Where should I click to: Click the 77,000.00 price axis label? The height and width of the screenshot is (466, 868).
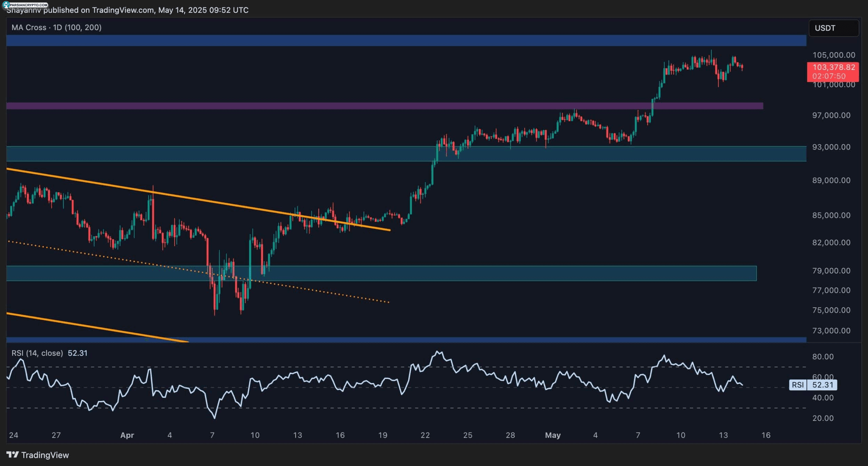click(x=831, y=290)
